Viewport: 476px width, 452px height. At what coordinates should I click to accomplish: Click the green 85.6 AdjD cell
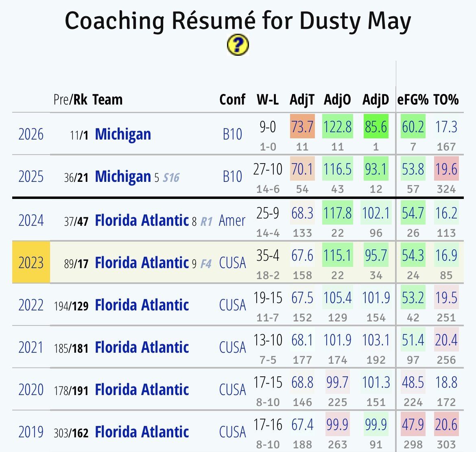(x=376, y=127)
